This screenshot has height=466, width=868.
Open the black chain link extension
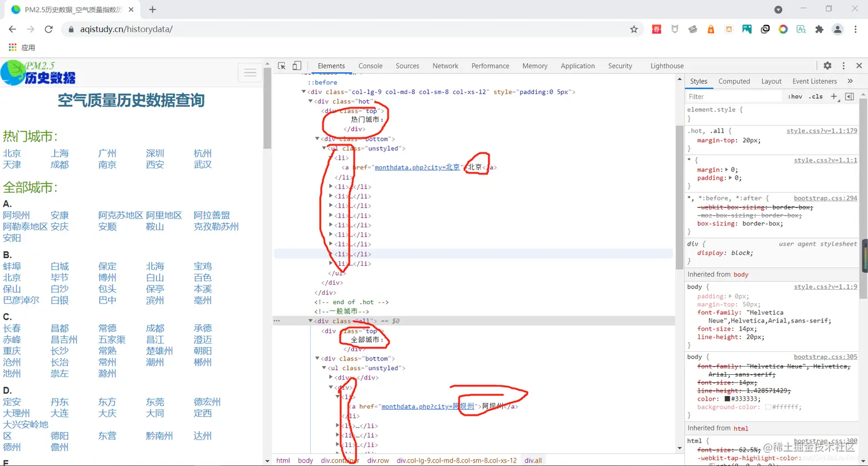click(765, 29)
